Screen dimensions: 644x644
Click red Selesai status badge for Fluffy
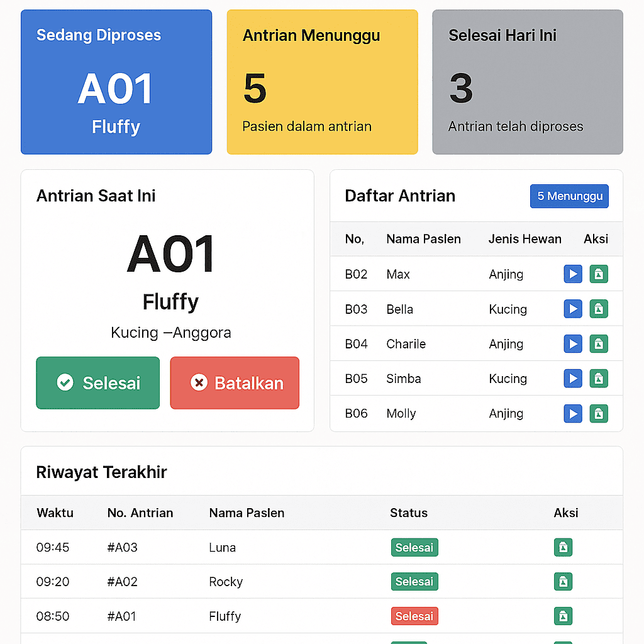tap(414, 616)
